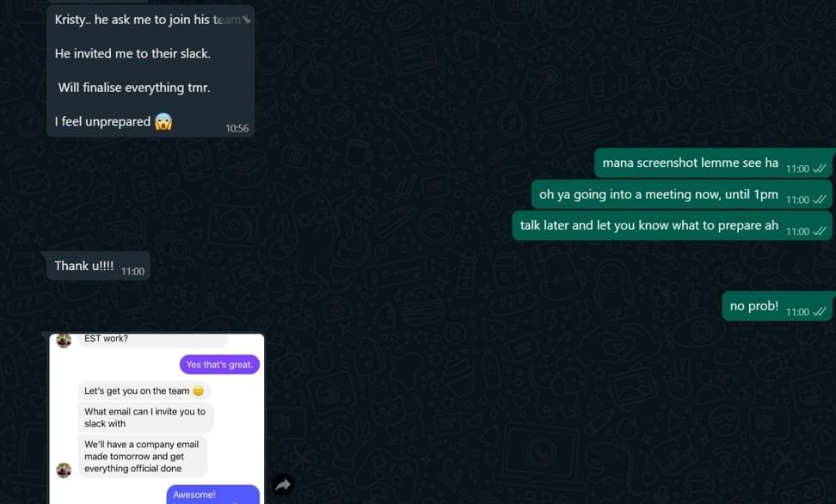Click the smiley emoji after 'Let's get you on the team'
The image size is (836, 504).
[x=199, y=391]
